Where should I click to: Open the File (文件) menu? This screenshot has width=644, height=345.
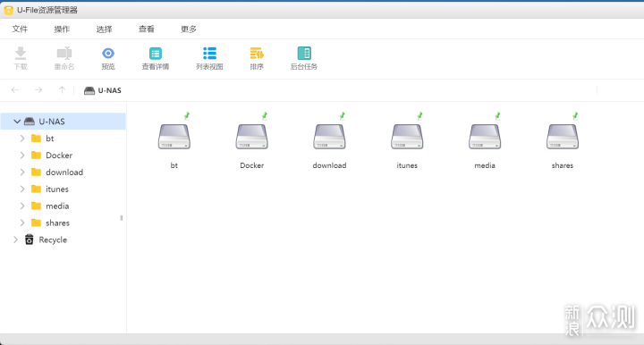tap(20, 29)
